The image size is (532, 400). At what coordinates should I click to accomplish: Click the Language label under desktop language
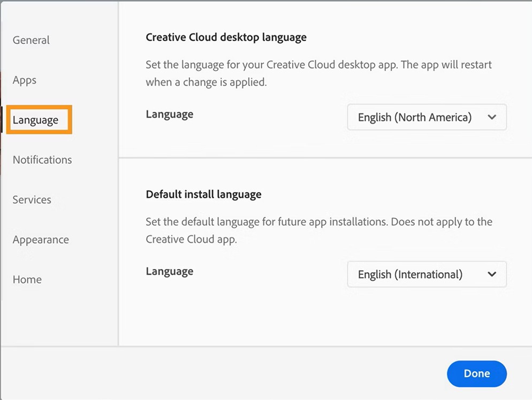point(169,114)
